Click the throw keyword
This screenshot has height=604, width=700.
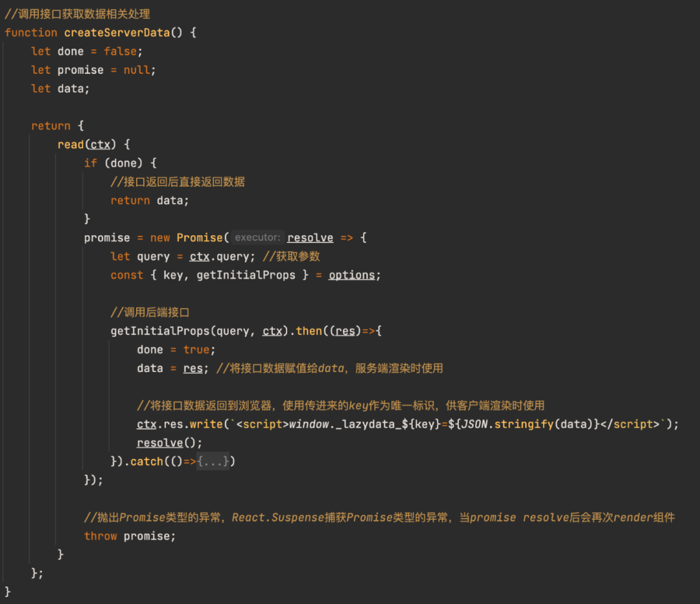tap(100, 536)
